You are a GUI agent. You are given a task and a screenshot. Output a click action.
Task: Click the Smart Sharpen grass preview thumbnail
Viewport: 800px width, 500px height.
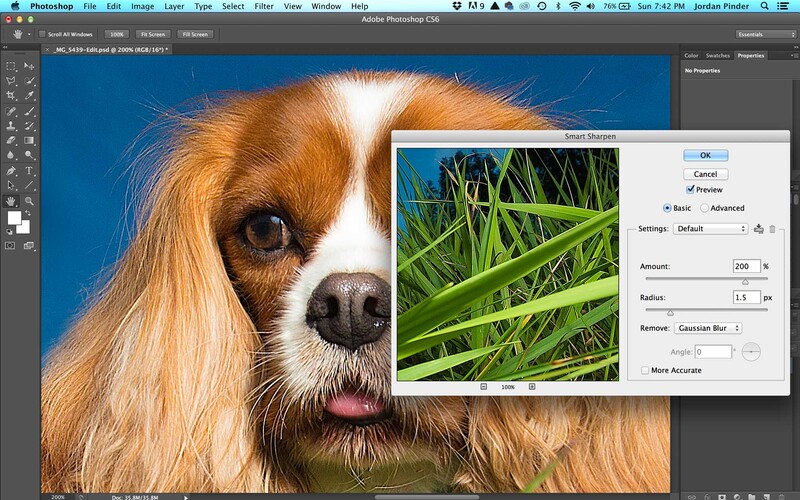[508, 264]
